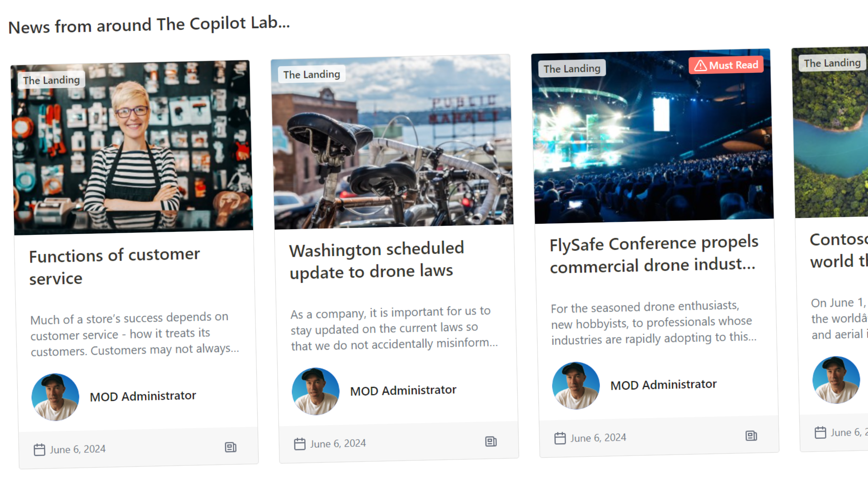This screenshot has width=868, height=488.
Task: Click MOD Administrator under the drone laws article
Action: click(403, 390)
